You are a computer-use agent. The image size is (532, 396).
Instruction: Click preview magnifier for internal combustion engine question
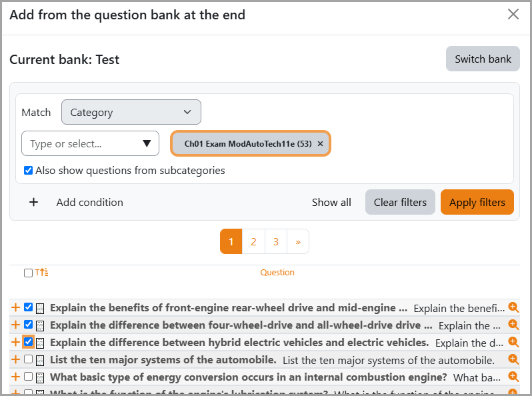point(513,376)
